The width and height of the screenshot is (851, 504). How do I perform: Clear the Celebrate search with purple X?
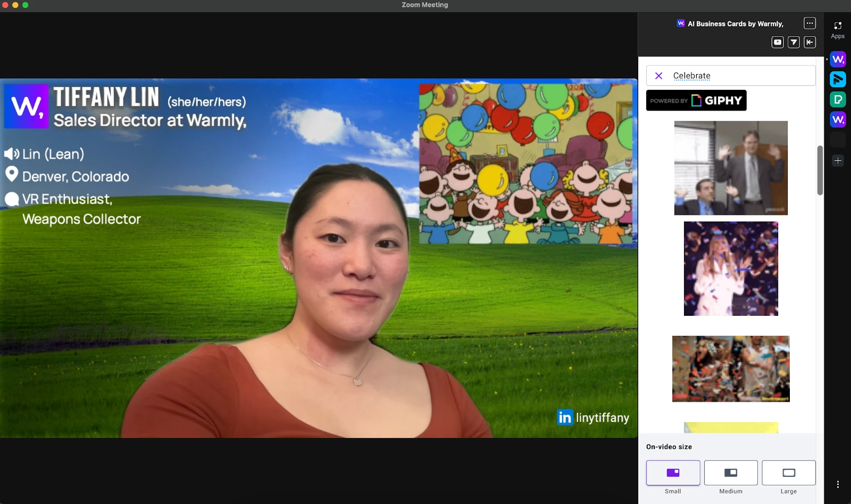click(x=658, y=75)
